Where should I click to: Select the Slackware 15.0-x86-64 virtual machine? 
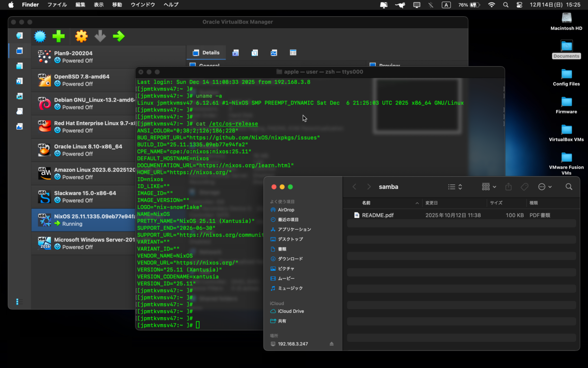click(x=84, y=197)
